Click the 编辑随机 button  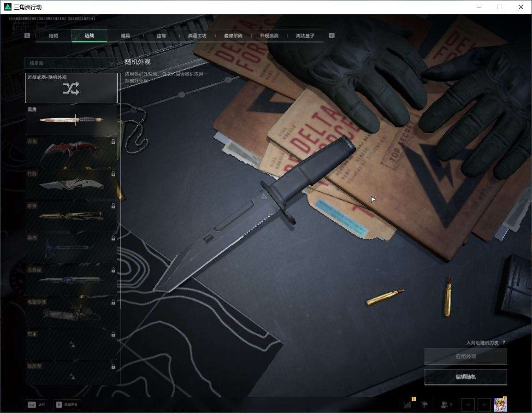click(x=466, y=377)
